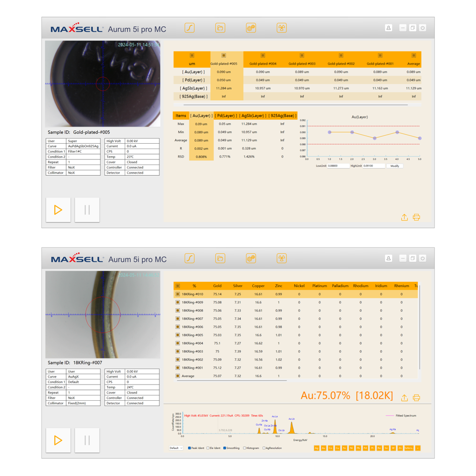
Task: Disable the Smoothing checkbox
Action: [x=225, y=448]
